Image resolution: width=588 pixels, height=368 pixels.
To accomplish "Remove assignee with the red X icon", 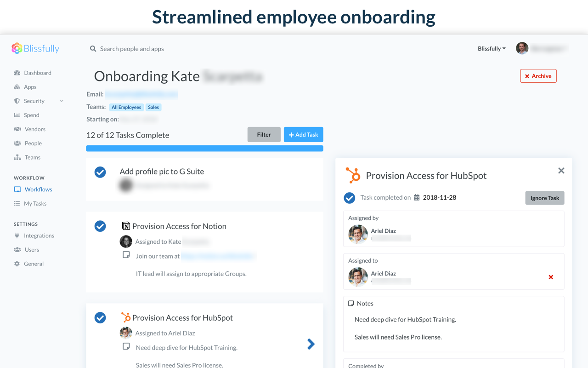I will (551, 277).
